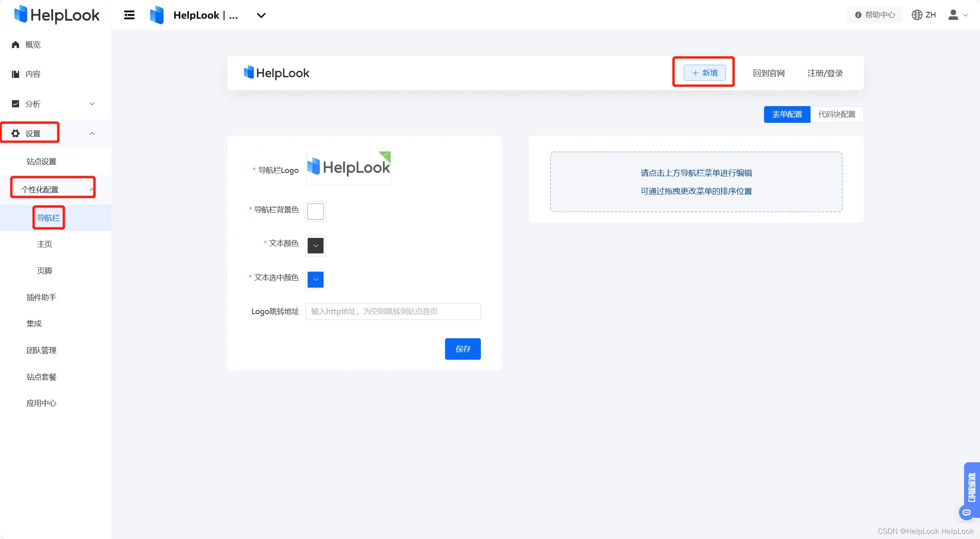The height and width of the screenshot is (539, 980).
Task: Open the text color picker dropdown
Action: tap(315, 245)
